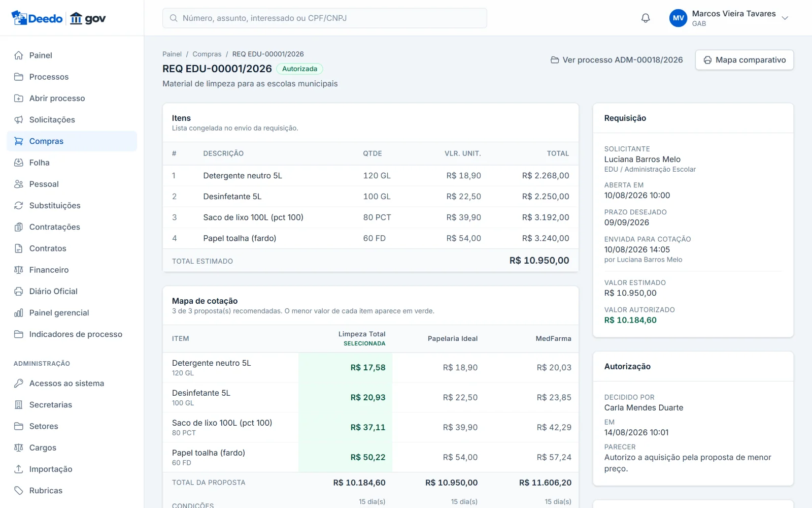Click MedFarma proposal total R$ 11.606,20

click(x=545, y=483)
